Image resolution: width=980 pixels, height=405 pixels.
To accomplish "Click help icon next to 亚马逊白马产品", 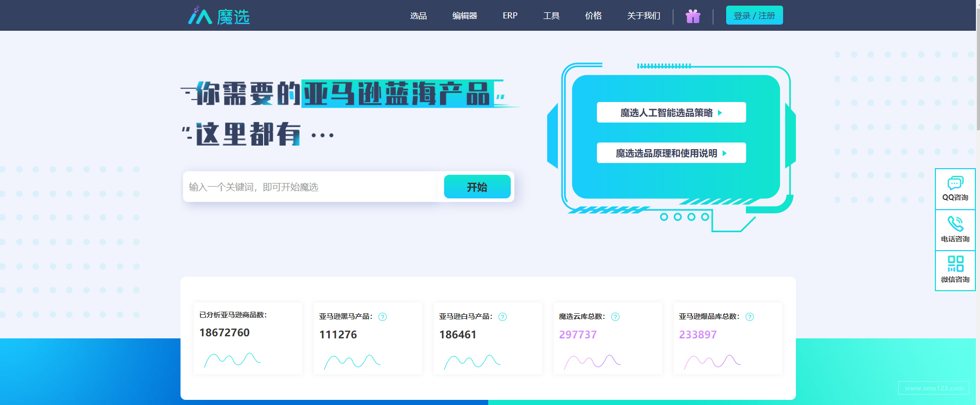I will 503,317.
